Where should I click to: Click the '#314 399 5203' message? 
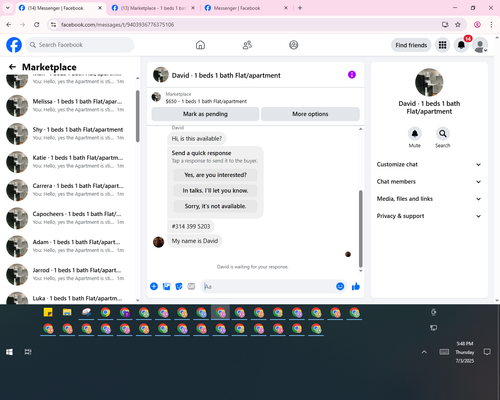point(191,226)
